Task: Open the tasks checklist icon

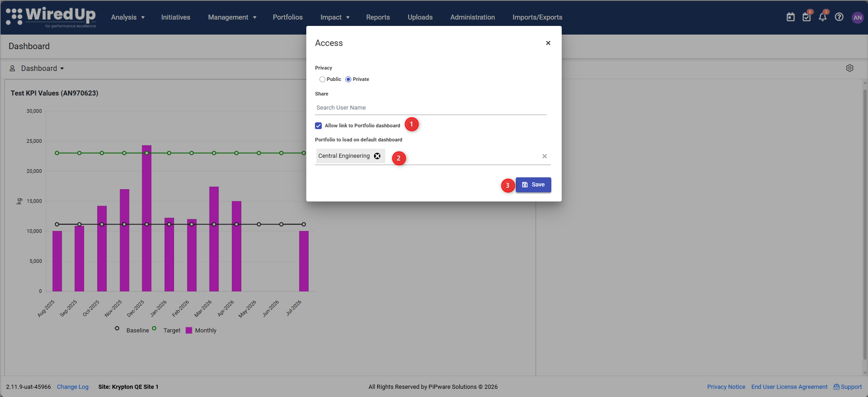Action: click(807, 17)
